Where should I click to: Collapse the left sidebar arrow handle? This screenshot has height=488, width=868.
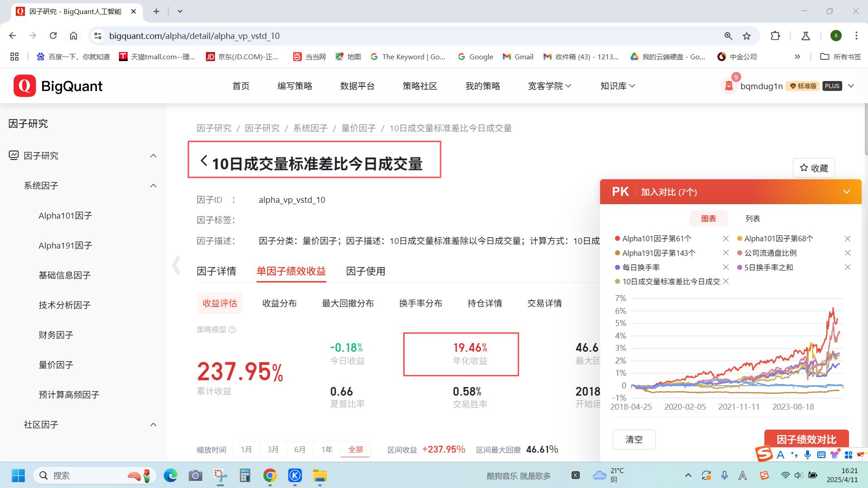pos(176,265)
